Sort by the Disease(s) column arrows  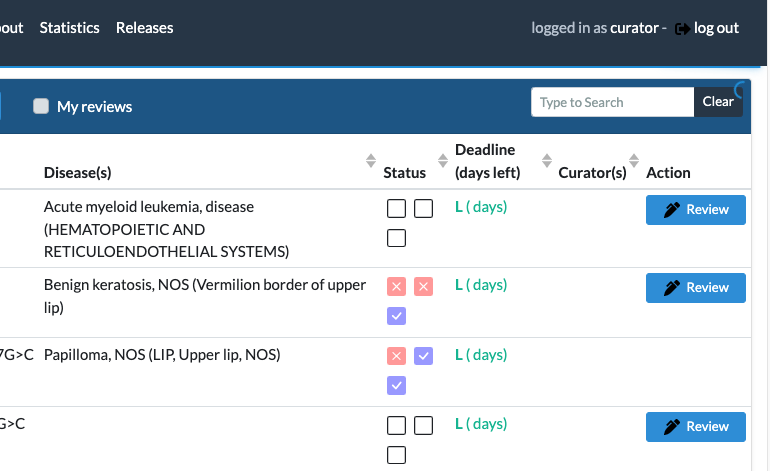(x=371, y=161)
